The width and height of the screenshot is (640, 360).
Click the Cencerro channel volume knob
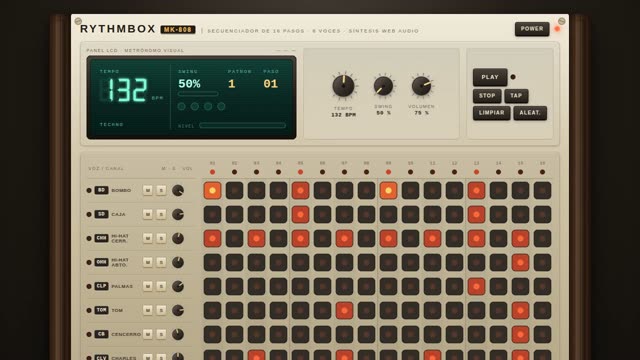[178, 334]
